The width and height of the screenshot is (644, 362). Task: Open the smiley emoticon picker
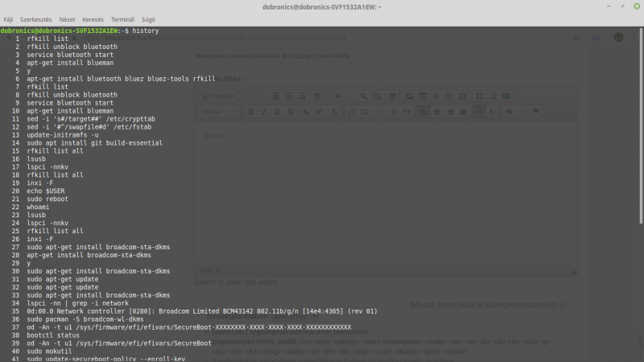click(x=449, y=96)
